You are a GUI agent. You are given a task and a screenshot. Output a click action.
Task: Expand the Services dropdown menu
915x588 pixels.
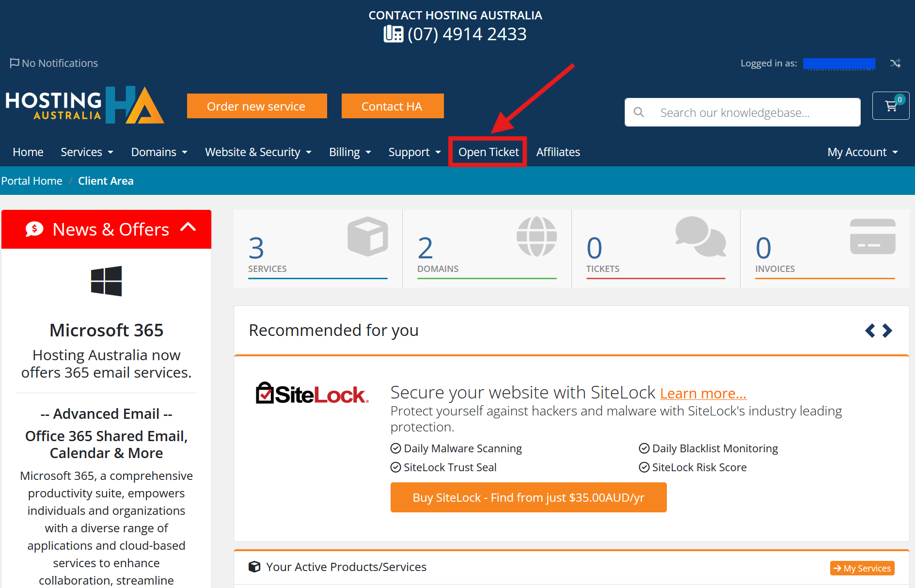[x=87, y=152]
